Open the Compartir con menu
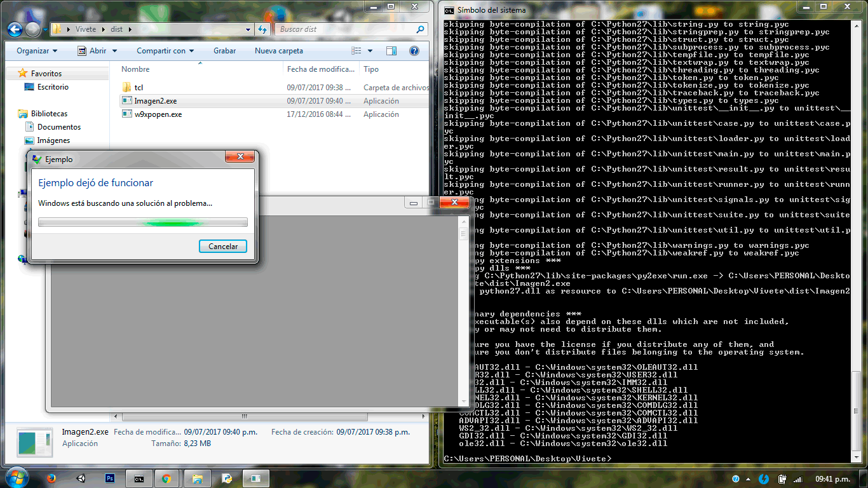The height and width of the screenshot is (488, 868). coord(165,51)
